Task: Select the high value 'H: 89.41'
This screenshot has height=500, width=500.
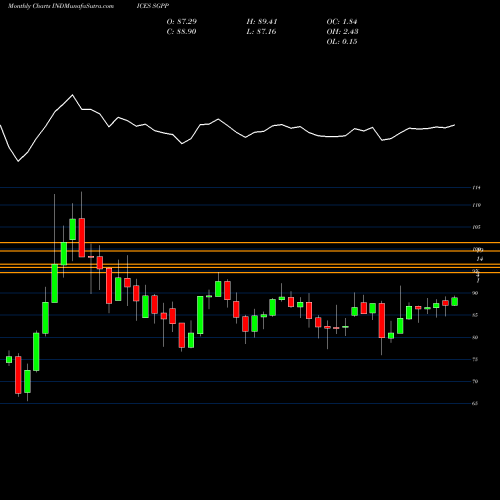Action: click(262, 22)
